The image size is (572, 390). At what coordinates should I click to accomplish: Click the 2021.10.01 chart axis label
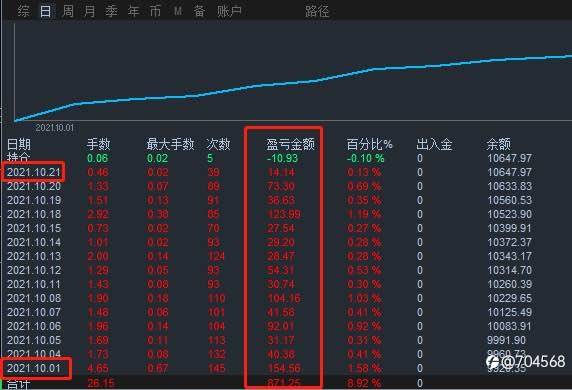click(54, 128)
